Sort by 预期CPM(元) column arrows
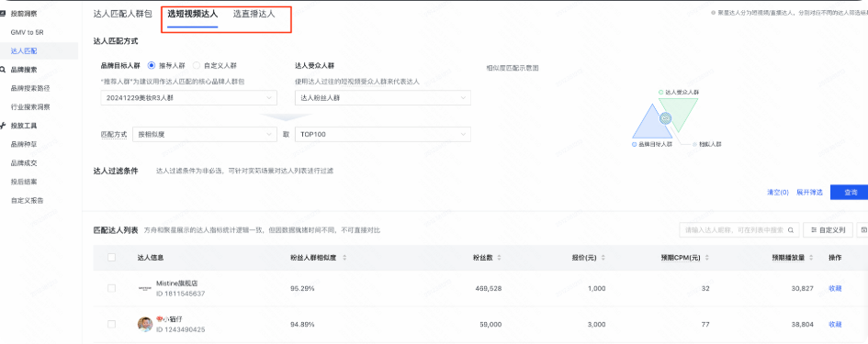This screenshot has width=868, height=344. pos(706,258)
